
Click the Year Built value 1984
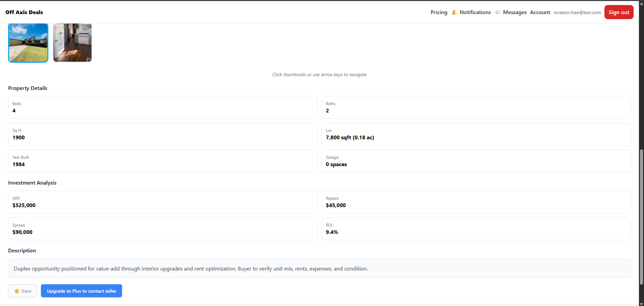pos(18,165)
